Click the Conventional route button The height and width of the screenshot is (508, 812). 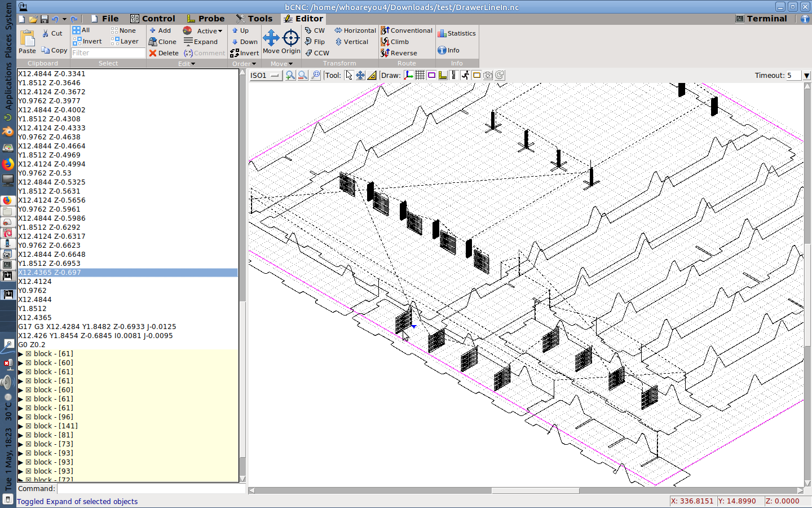pyautogui.click(x=407, y=30)
